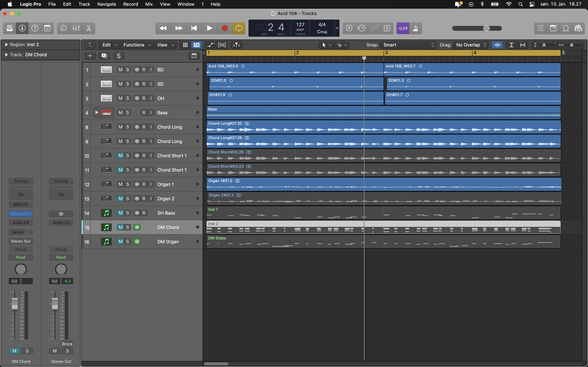Screen dimensions: 588x367
Task: Open the Snap Smart dropdown
Action: coord(408,45)
